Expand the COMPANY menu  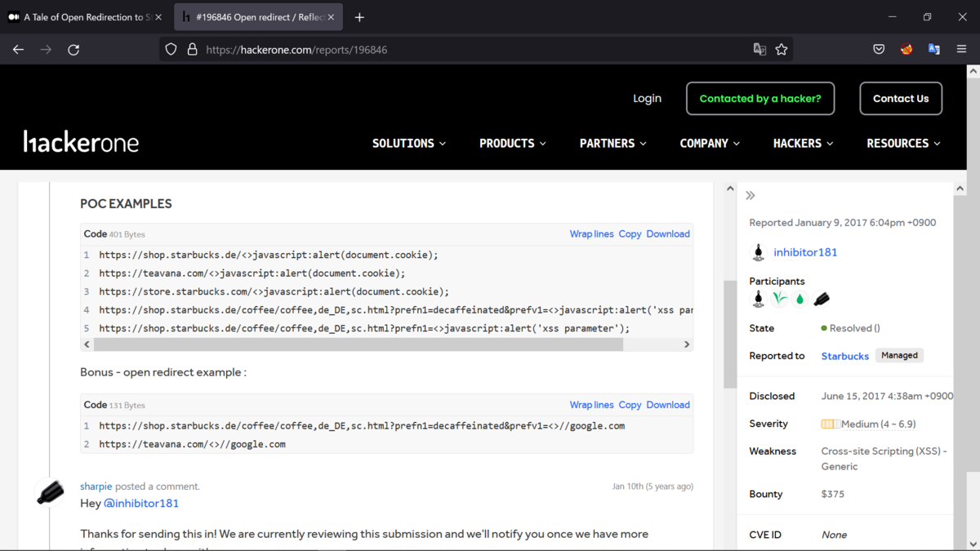pos(710,143)
